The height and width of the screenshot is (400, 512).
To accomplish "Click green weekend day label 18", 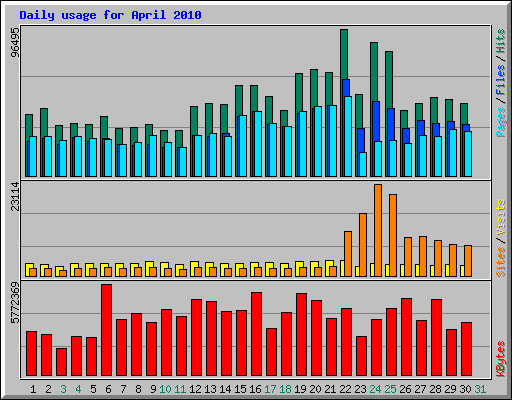I will (285, 389).
